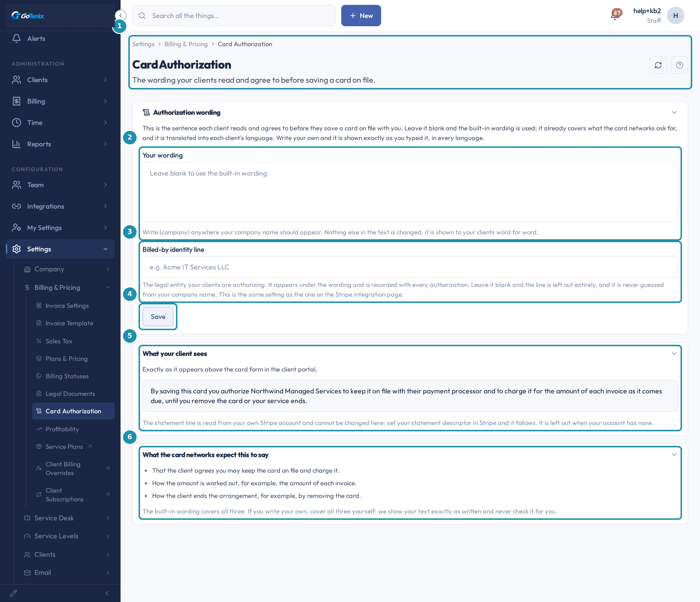Collapse card networks expectations panel
Image resolution: width=700 pixels, height=602 pixels.
[674, 455]
